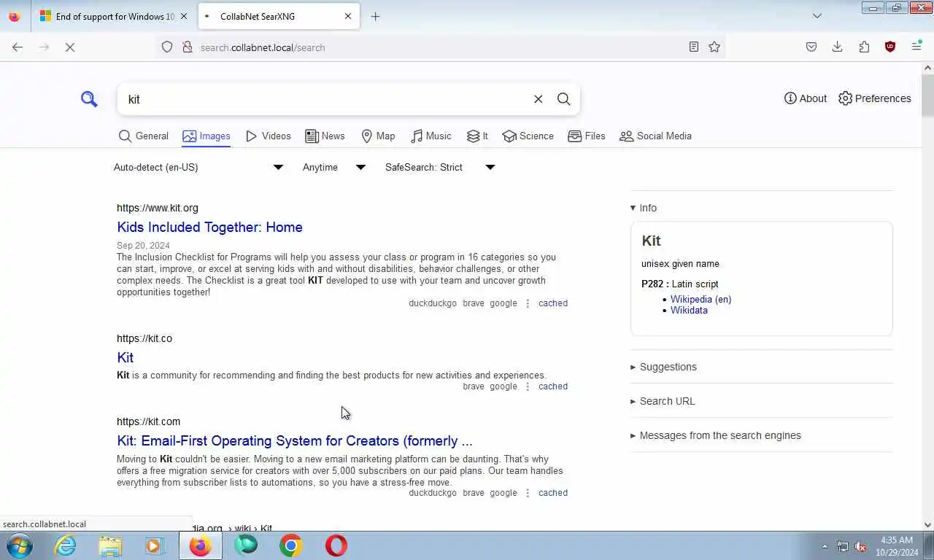Open the About page
The width and height of the screenshot is (934, 560).
click(x=806, y=98)
